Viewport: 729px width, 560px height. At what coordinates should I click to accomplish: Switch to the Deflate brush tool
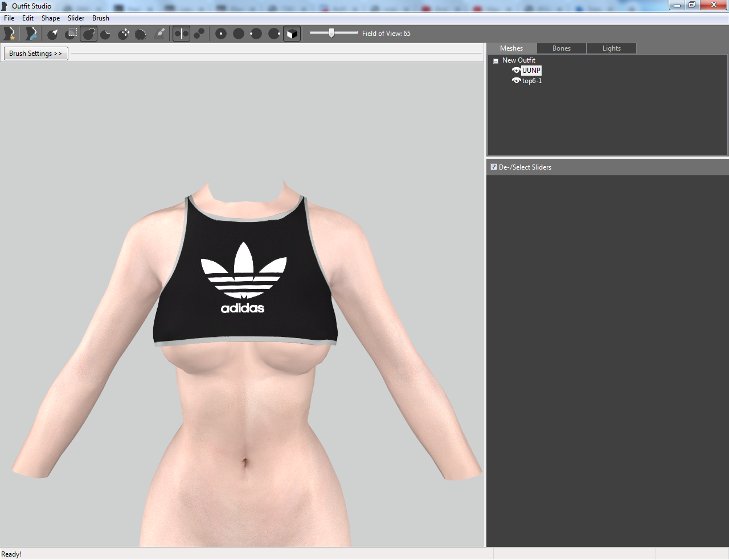tap(106, 34)
